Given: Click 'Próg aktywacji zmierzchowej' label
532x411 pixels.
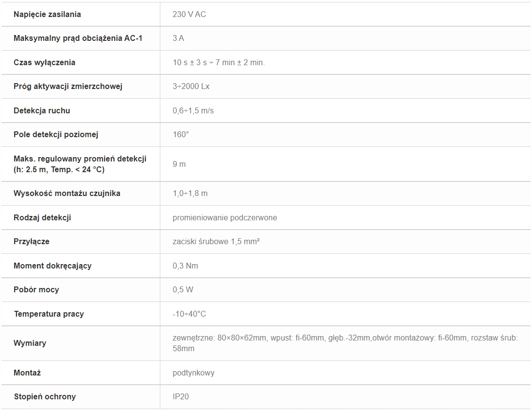Looking at the screenshot, I should [68, 86].
